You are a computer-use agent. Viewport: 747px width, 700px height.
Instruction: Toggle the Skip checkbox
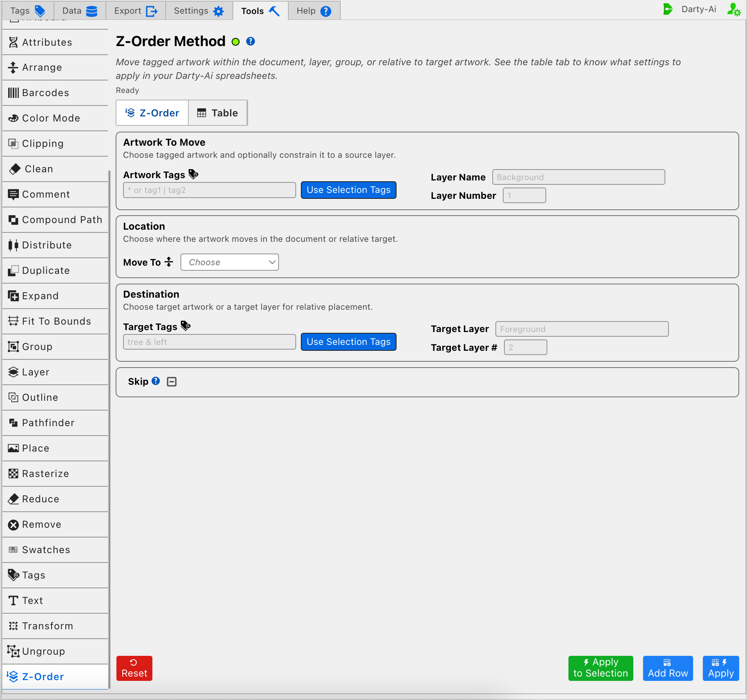pyautogui.click(x=172, y=382)
